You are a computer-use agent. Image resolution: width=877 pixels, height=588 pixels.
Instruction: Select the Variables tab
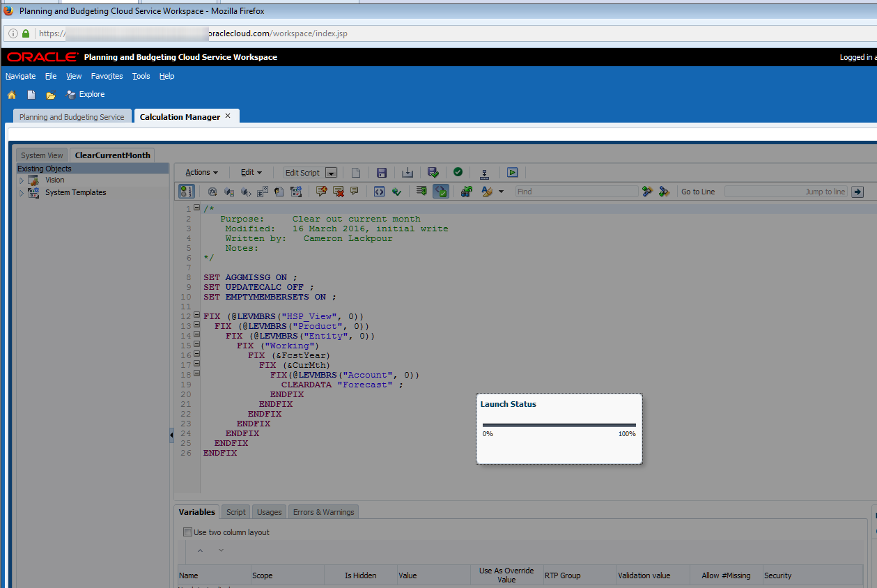tap(197, 512)
